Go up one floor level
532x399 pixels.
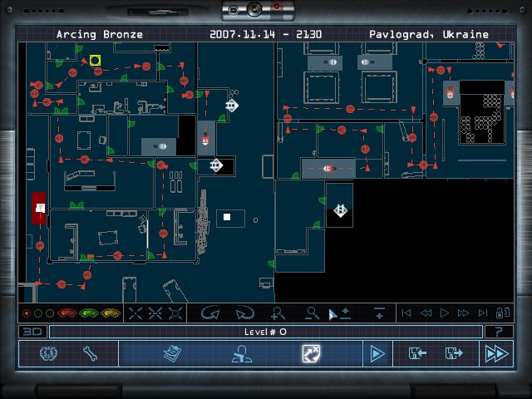pyautogui.click(x=344, y=313)
